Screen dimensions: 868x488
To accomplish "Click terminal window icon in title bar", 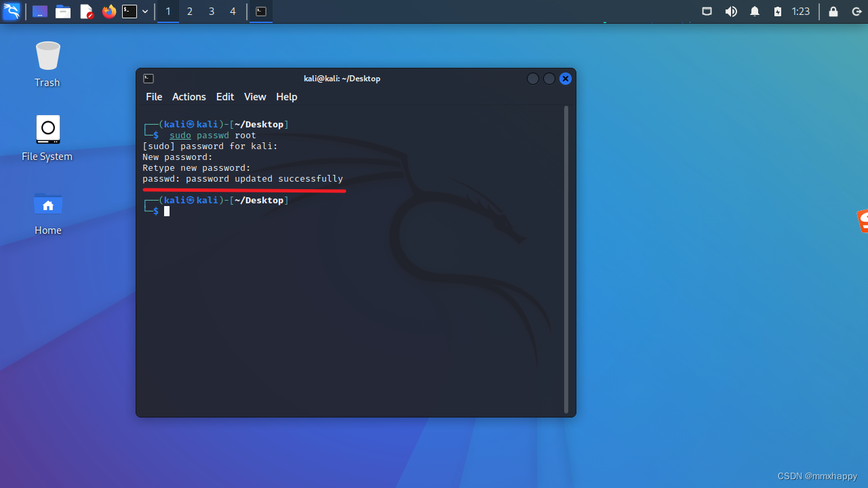I will (149, 79).
